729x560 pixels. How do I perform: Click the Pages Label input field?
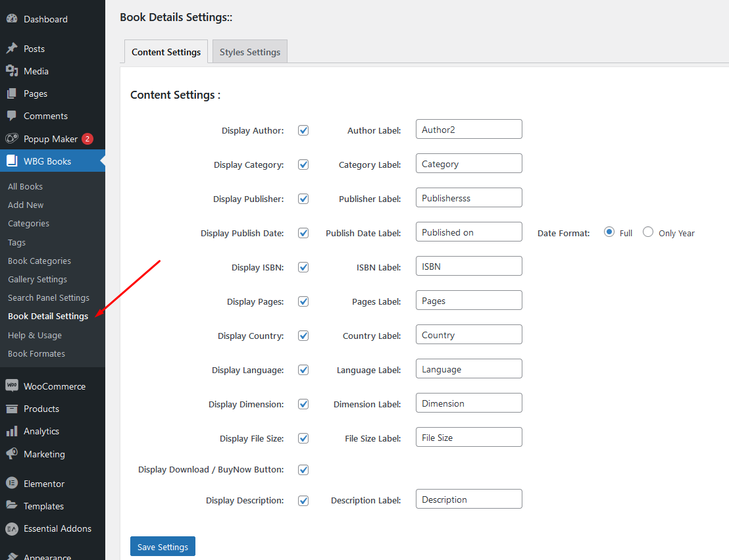coord(468,300)
